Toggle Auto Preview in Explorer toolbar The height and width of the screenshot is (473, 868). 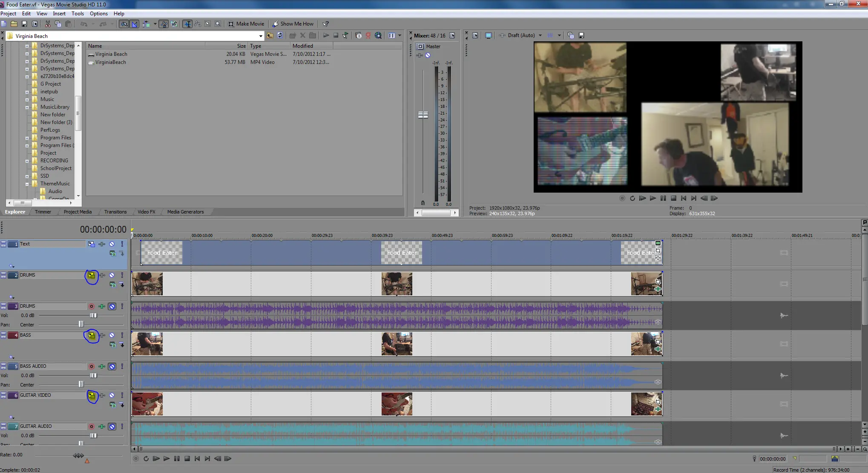345,35
